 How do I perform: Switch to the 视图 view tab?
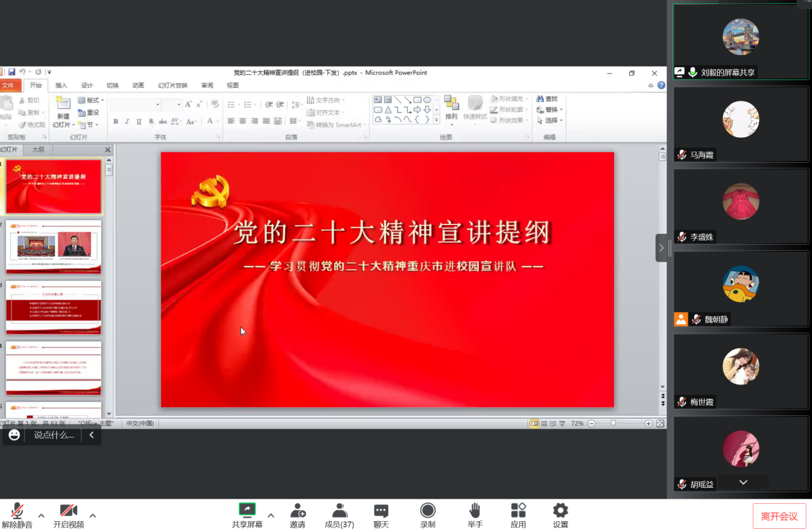(233, 85)
